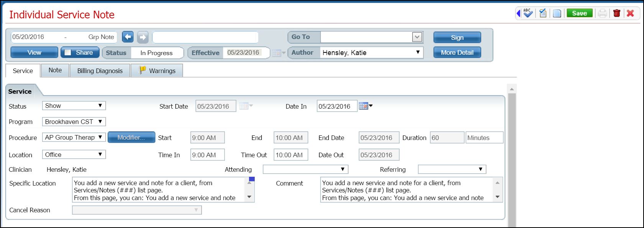The height and width of the screenshot is (228, 644).
Task: Delete note with red trash icon
Action: click(617, 13)
